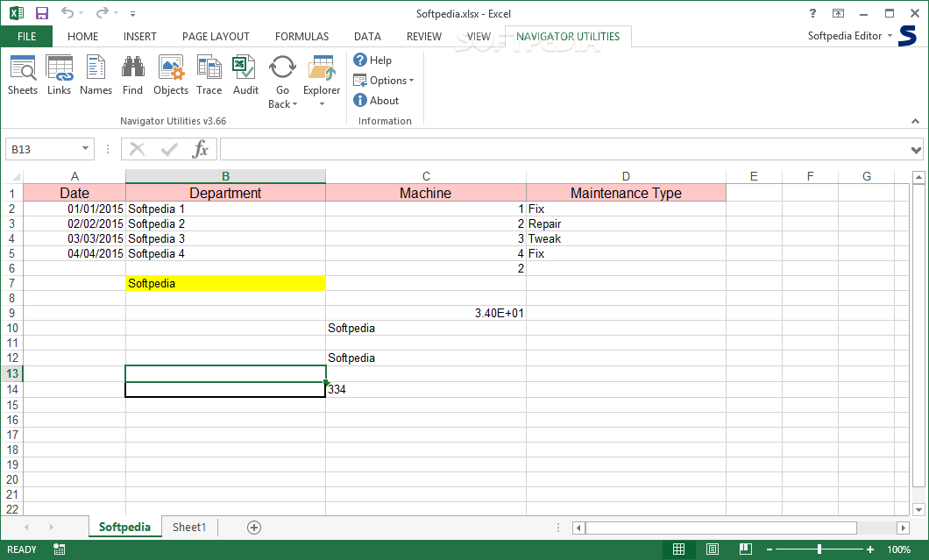Switch to the HOME tab
This screenshot has height=560, width=929.
(83, 36)
